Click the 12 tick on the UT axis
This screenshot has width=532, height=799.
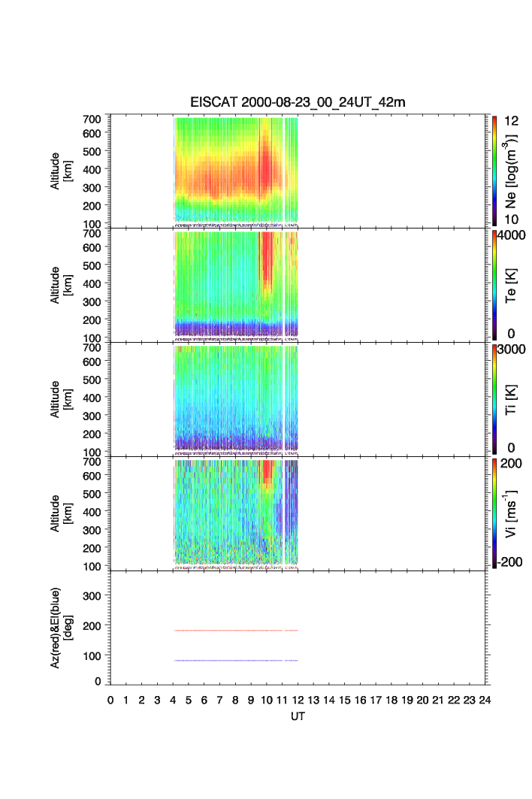pyautogui.click(x=298, y=700)
